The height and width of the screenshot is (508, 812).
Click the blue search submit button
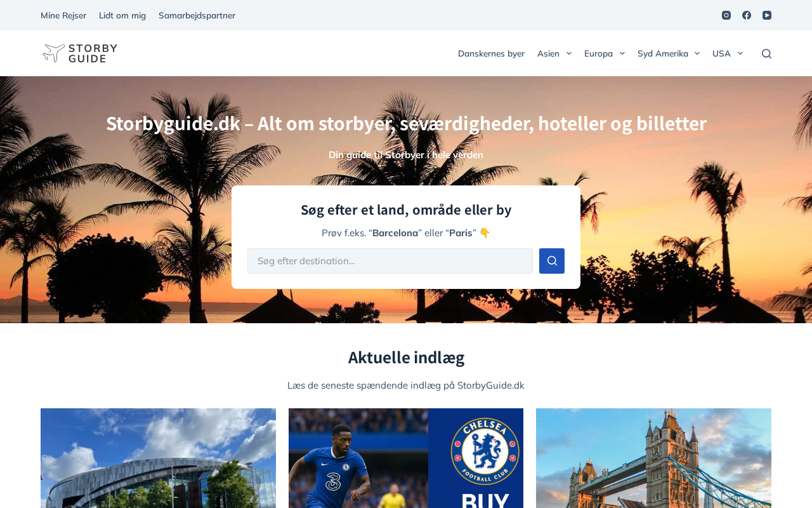coord(552,261)
